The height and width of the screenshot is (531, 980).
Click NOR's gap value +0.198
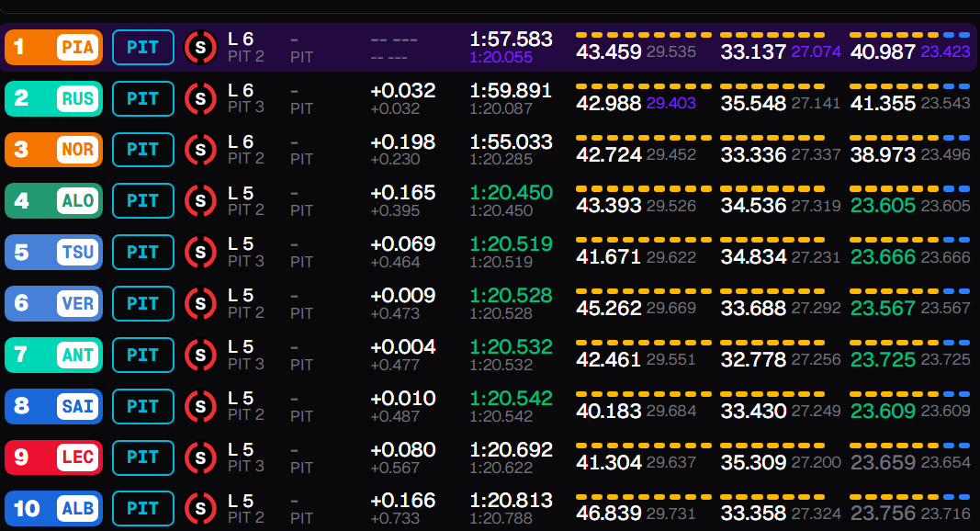(403, 141)
